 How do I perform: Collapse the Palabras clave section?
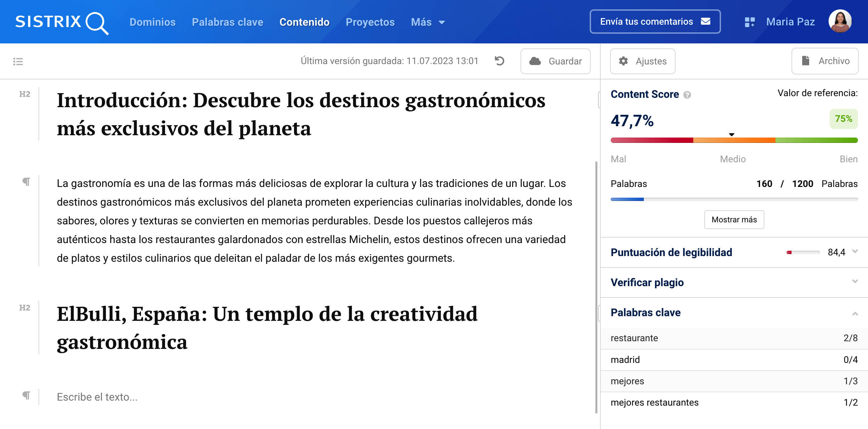coord(855,313)
